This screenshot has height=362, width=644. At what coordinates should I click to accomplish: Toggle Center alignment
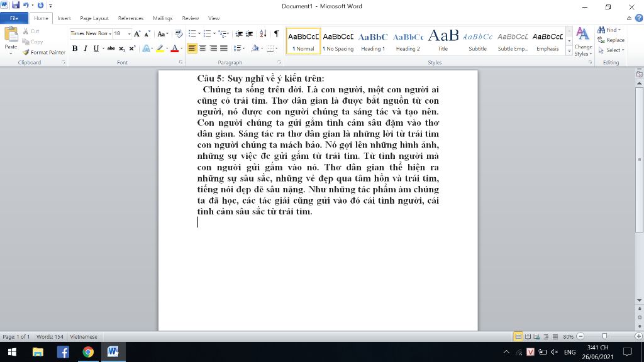(x=203, y=48)
